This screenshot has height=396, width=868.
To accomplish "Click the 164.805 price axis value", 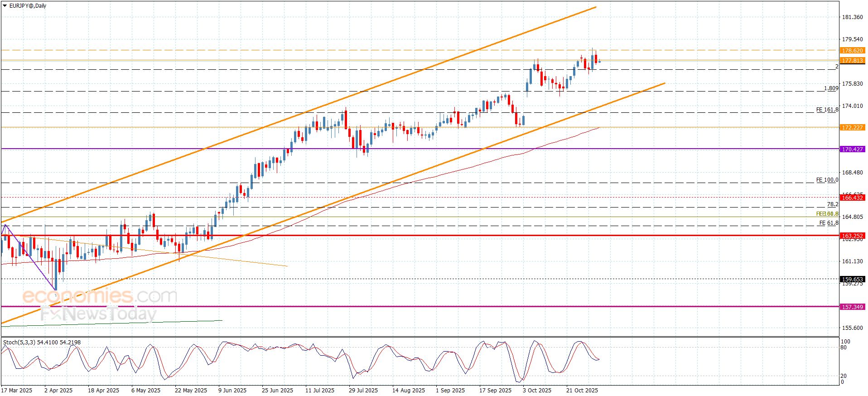I will [852, 217].
